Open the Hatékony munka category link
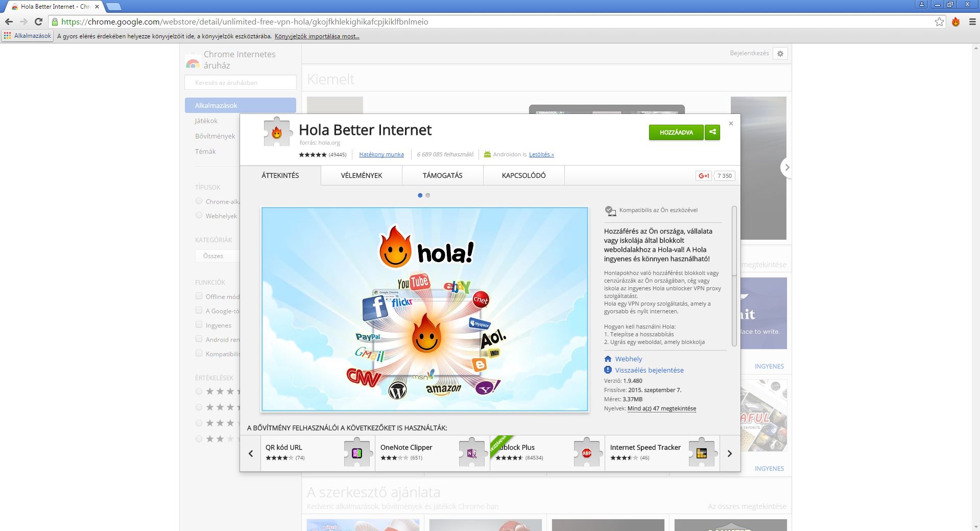 (381, 154)
